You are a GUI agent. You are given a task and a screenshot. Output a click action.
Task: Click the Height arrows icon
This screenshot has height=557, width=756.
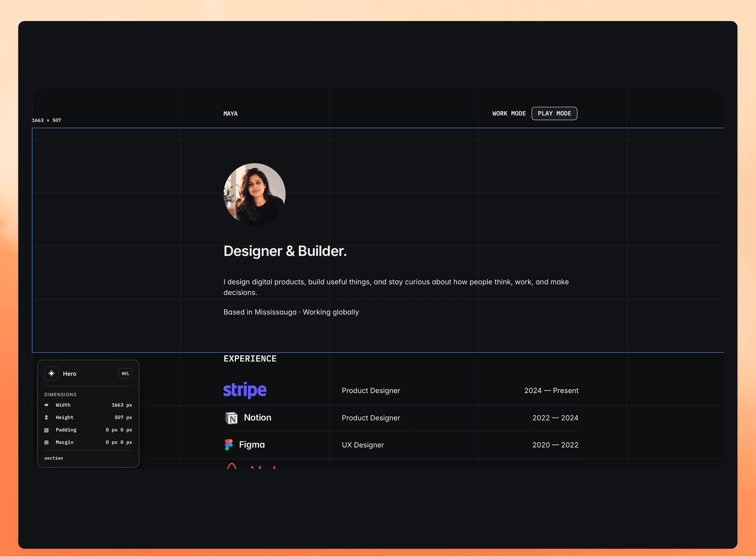pos(47,417)
